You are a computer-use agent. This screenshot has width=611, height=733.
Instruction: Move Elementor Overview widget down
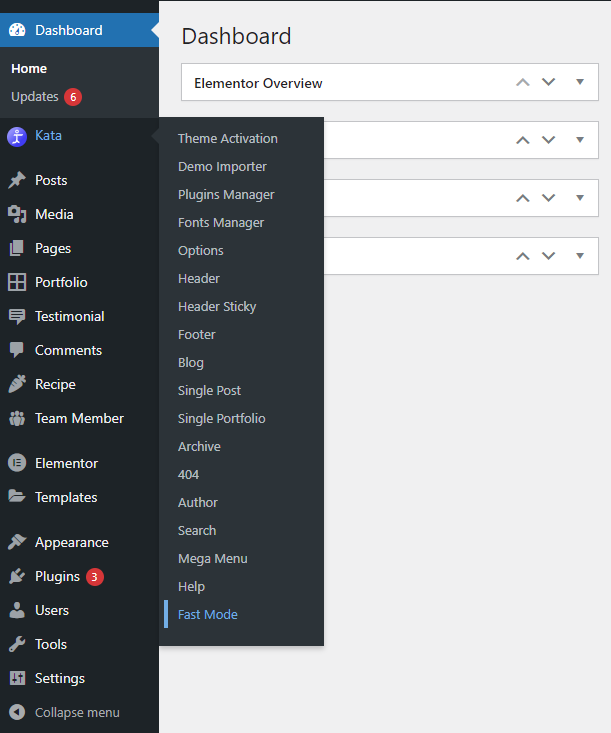pyautogui.click(x=548, y=82)
